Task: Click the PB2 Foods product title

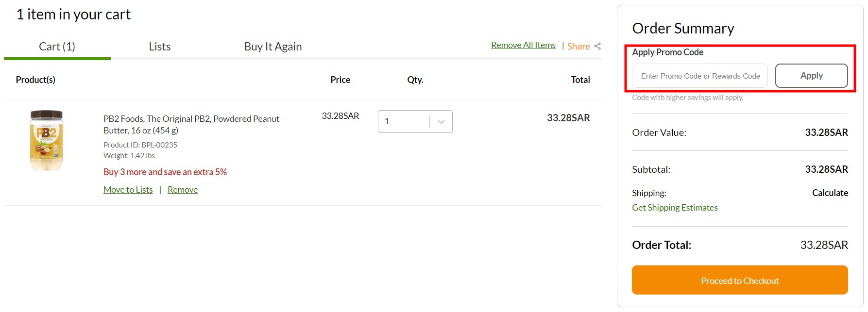Action: click(191, 124)
